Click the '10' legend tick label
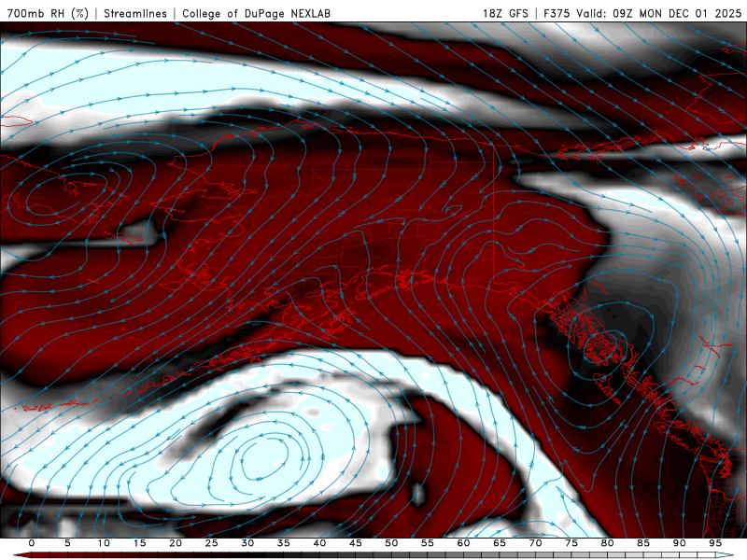Image resolution: width=747 pixels, height=560 pixels. pyautogui.click(x=104, y=543)
